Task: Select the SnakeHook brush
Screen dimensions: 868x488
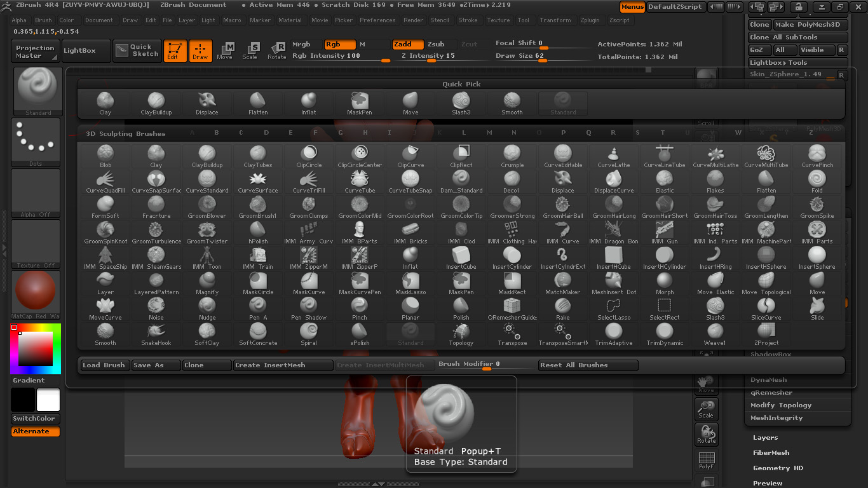Action: [156, 334]
